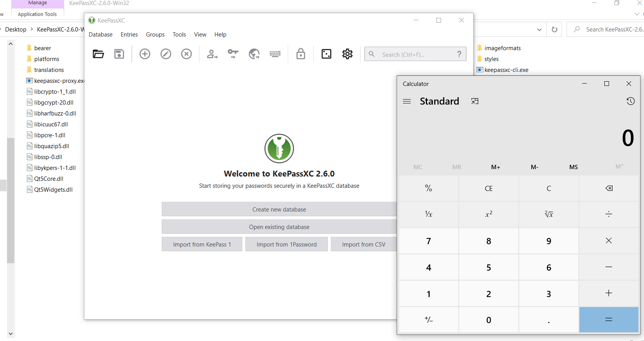Select the bearer folder
The image size is (644, 341).
click(42, 48)
